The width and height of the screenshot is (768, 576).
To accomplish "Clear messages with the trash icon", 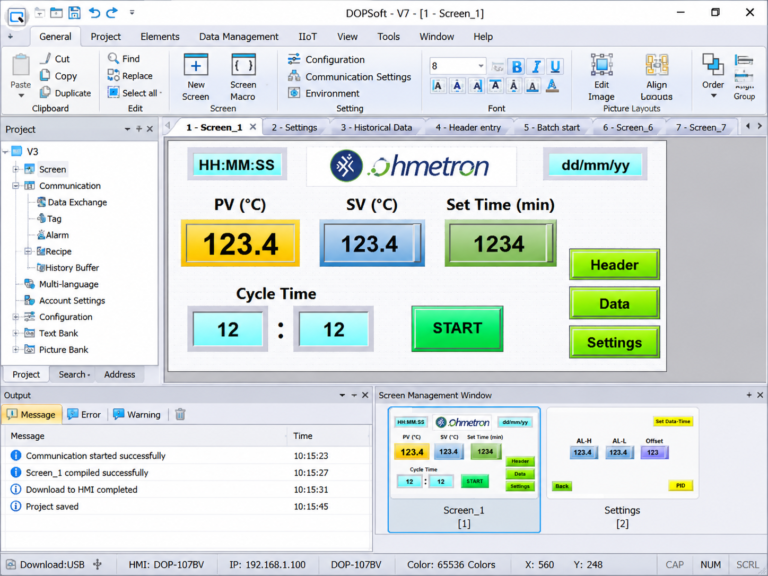I will pyautogui.click(x=180, y=414).
